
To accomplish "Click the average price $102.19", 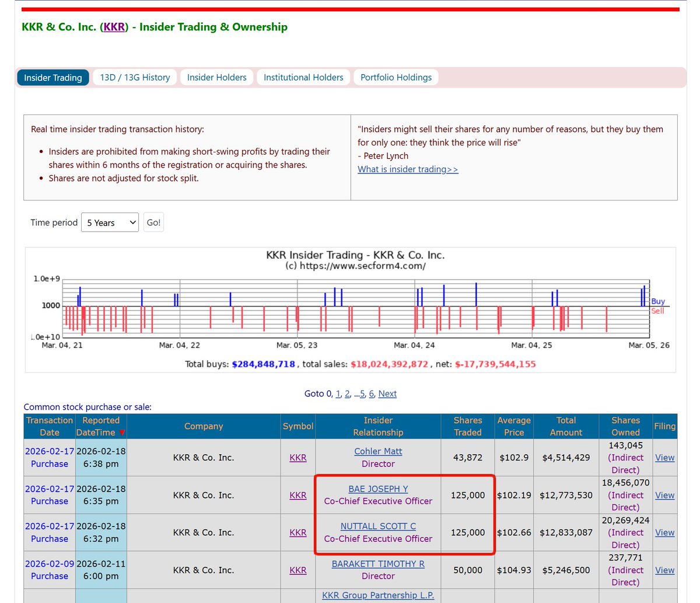I will [514, 495].
